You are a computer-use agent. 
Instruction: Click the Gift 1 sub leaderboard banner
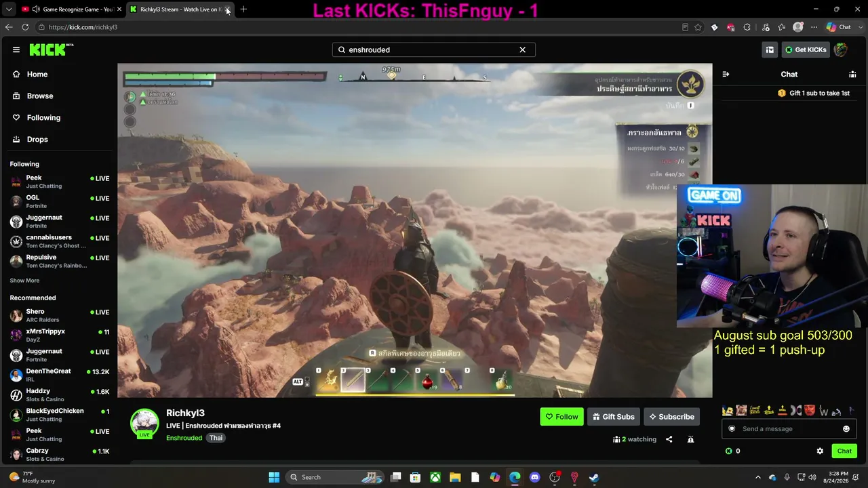point(813,93)
